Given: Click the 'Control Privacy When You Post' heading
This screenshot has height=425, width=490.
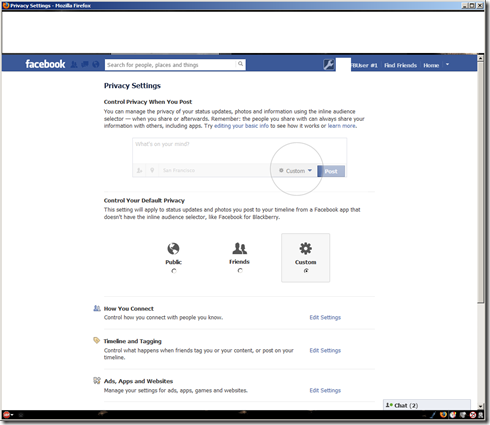Looking at the screenshot, I should (148, 102).
